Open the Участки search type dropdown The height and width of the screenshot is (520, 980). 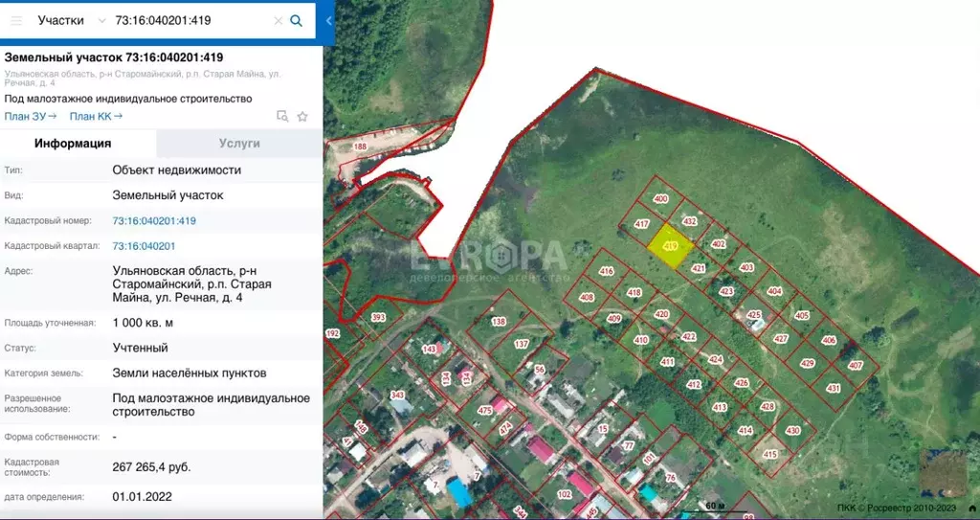tap(72, 20)
